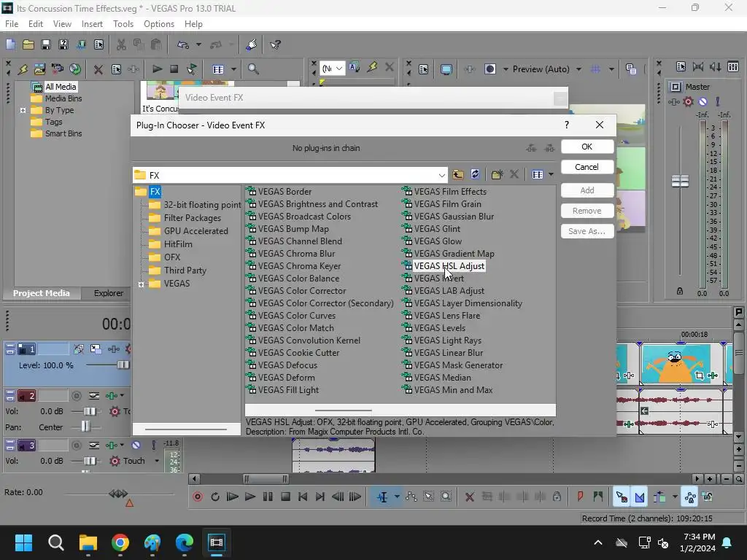Screen dimensions: 747x560
Task: Select VEGAS Gaussian Blur plug-in
Action: [x=454, y=217]
